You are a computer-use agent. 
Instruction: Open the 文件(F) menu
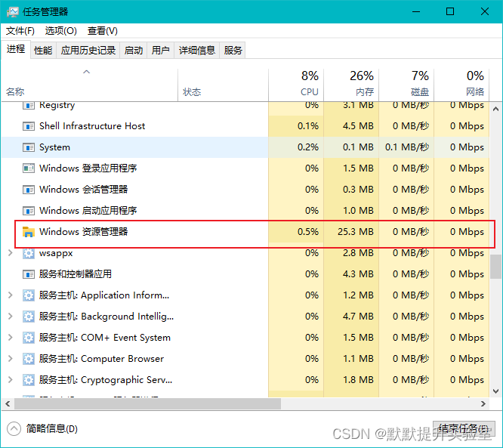click(x=20, y=31)
